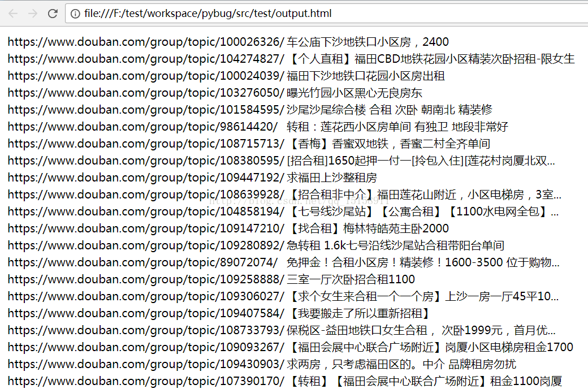
Task: Select title text '曝光竹园小区黑心无良房东'
Action: (354, 93)
